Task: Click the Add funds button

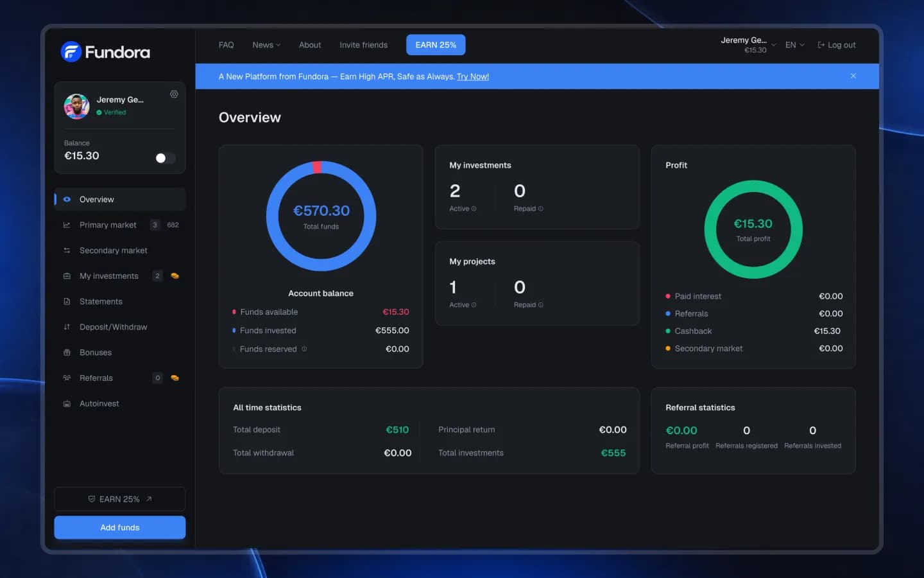Action: click(x=120, y=527)
